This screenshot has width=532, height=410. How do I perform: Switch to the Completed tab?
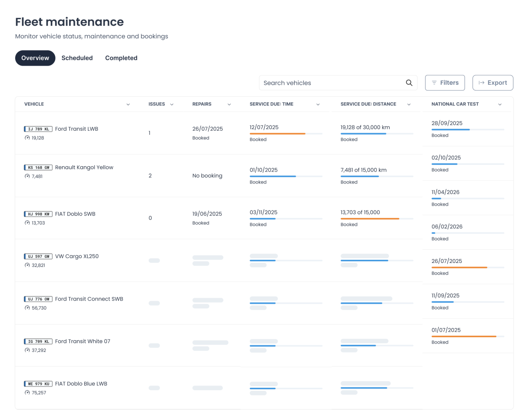point(121,58)
